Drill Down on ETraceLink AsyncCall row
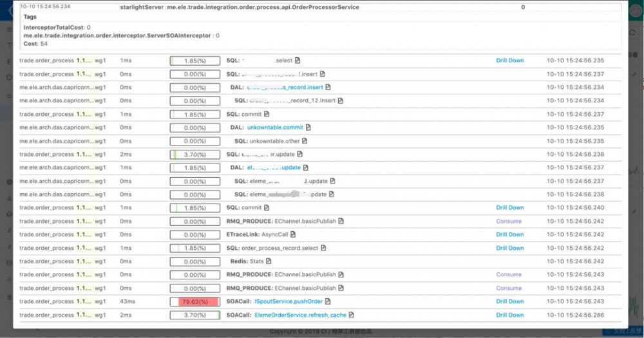 coord(509,234)
